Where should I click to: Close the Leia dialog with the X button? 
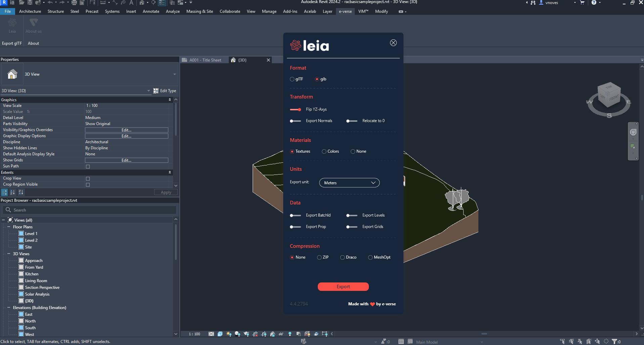click(x=393, y=43)
